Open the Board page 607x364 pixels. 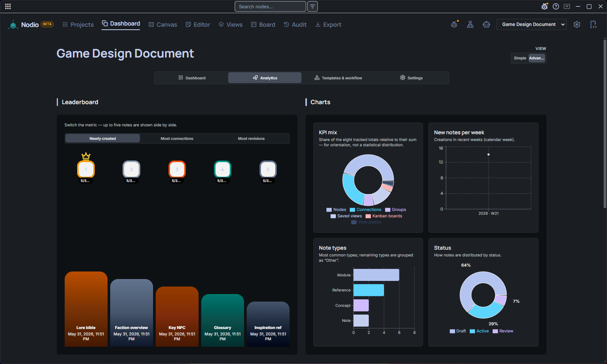pyautogui.click(x=263, y=25)
